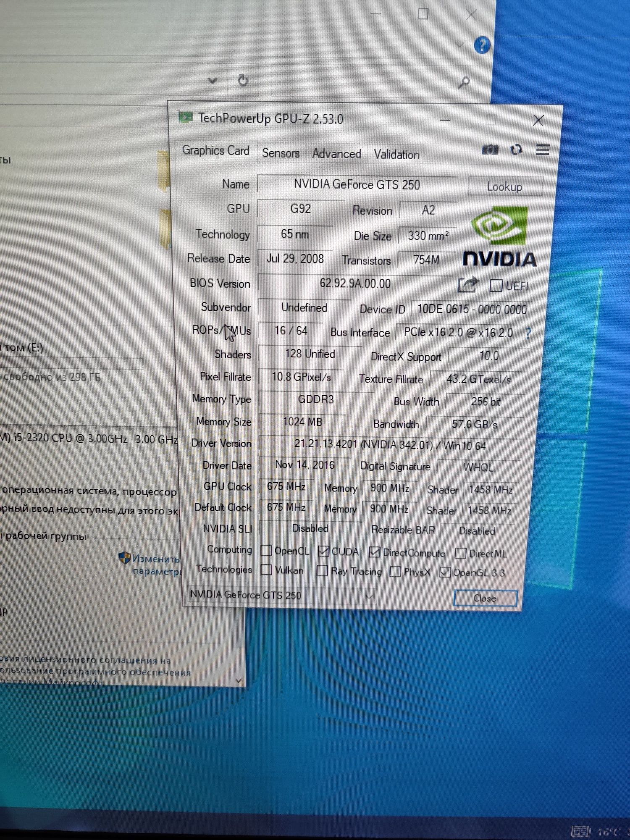The width and height of the screenshot is (630, 840).
Task: Toggle the CUDA checkbox
Action: [323, 551]
